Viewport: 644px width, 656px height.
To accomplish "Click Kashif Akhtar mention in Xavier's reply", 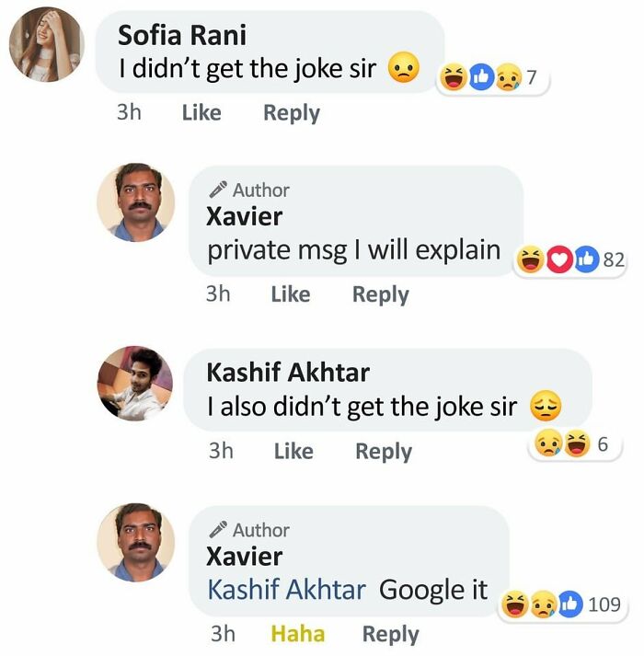I will (x=286, y=590).
